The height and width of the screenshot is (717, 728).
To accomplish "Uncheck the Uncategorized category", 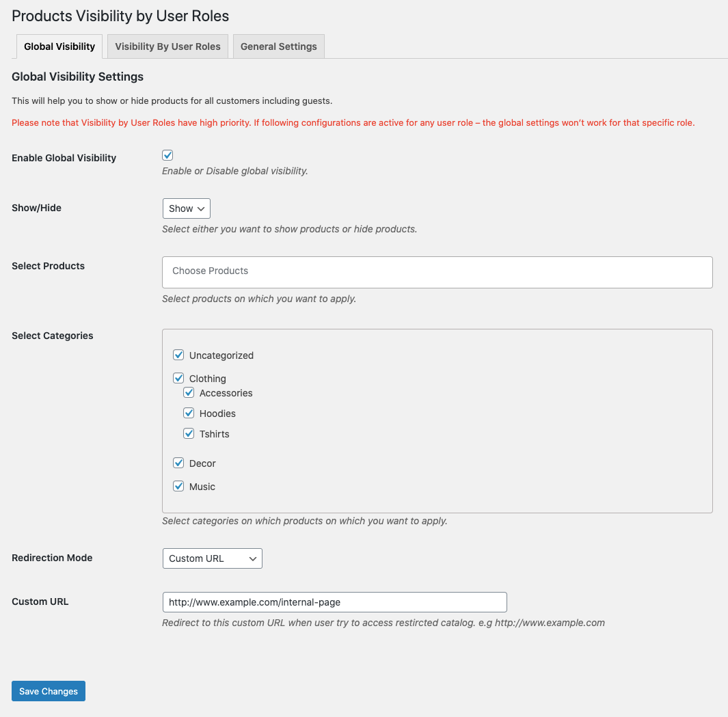I will [x=178, y=355].
